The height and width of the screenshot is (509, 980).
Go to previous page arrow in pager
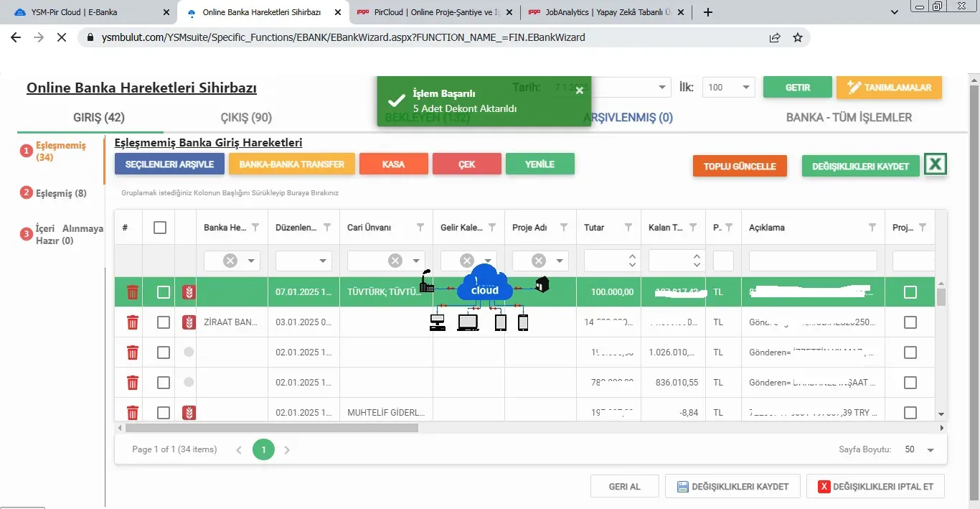click(x=239, y=450)
